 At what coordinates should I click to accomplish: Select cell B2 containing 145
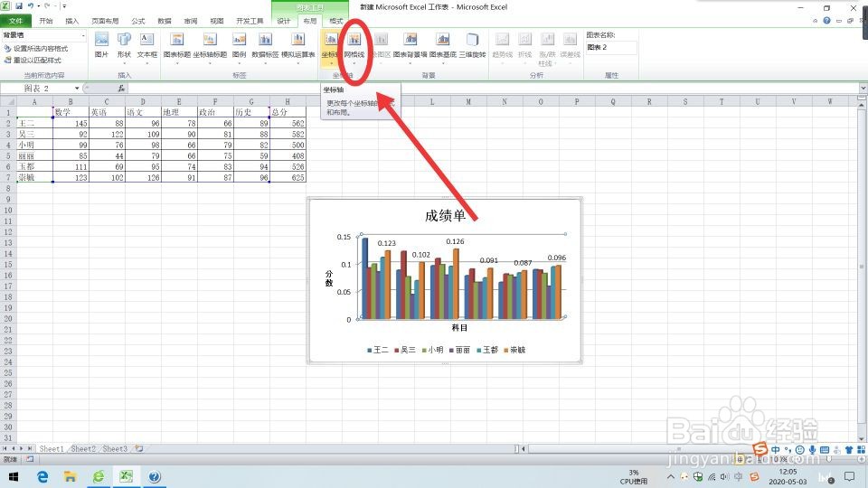pyautogui.click(x=71, y=124)
